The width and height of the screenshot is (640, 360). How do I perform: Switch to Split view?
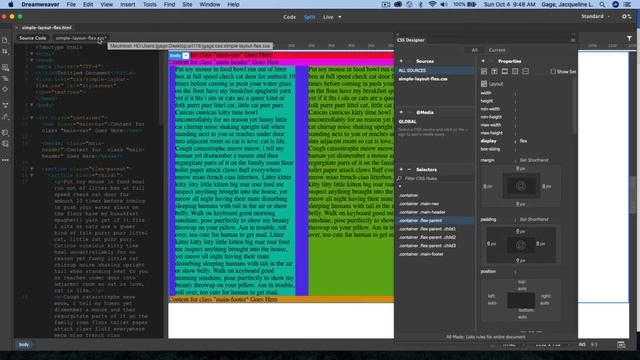pos(309,17)
